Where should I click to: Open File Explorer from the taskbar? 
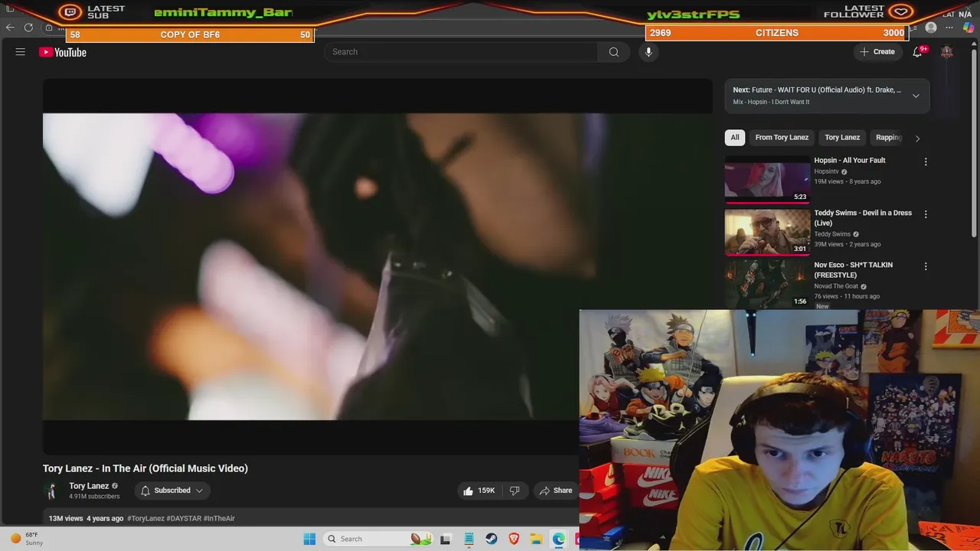536,539
